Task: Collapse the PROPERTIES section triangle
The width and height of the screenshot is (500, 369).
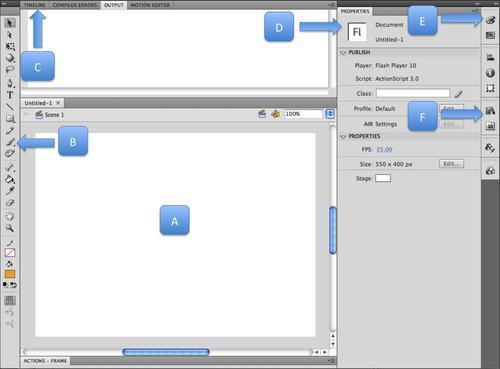Action: (343, 136)
